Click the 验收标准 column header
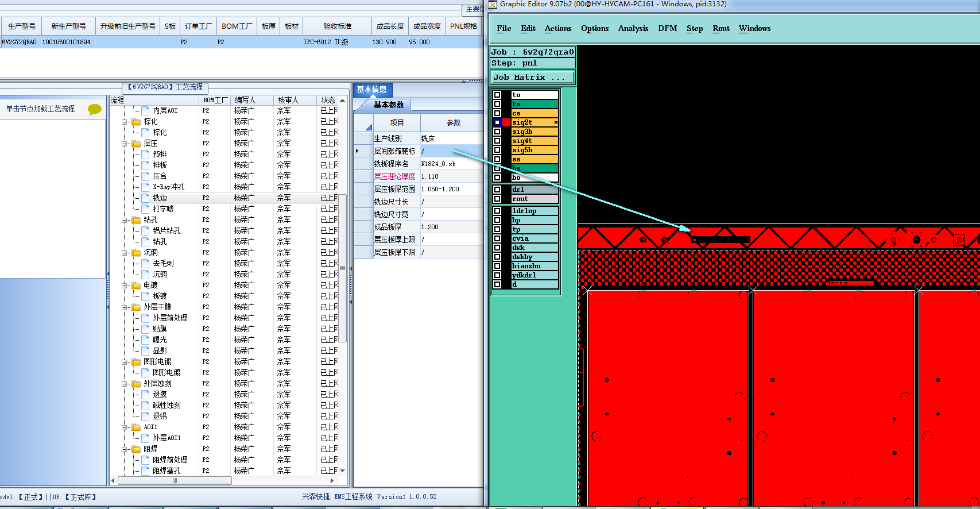 pyautogui.click(x=338, y=26)
